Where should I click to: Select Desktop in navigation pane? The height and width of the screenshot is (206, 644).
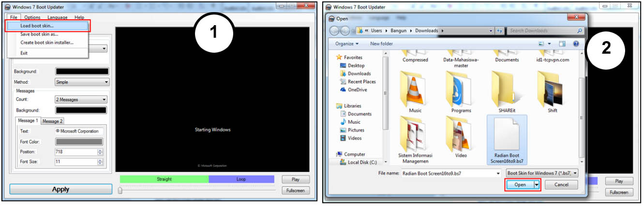pos(356,65)
